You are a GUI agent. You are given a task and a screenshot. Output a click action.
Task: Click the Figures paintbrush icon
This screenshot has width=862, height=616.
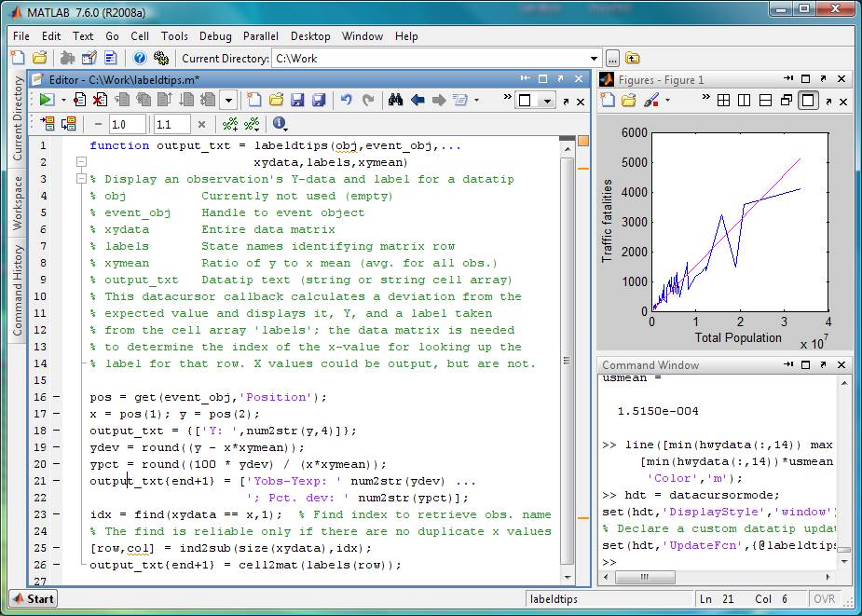pyautogui.click(x=651, y=100)
